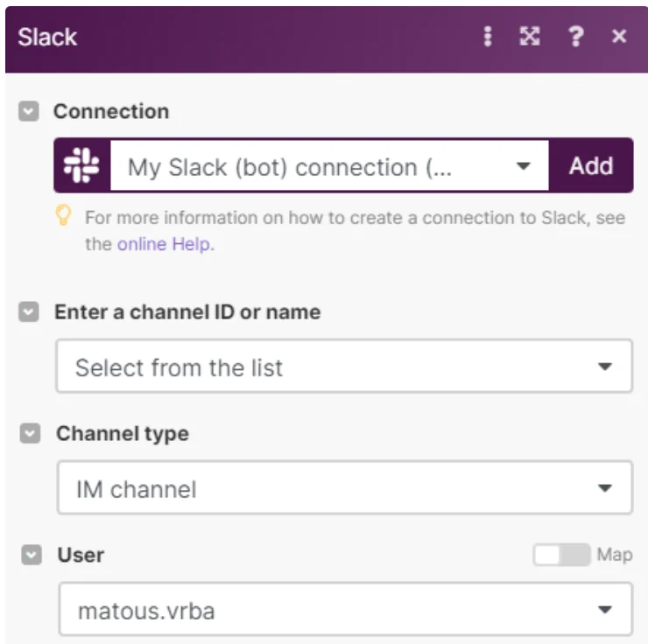Click the dropdown arrow in Connection field
The image size is (648, 644).
click(523, 166)
